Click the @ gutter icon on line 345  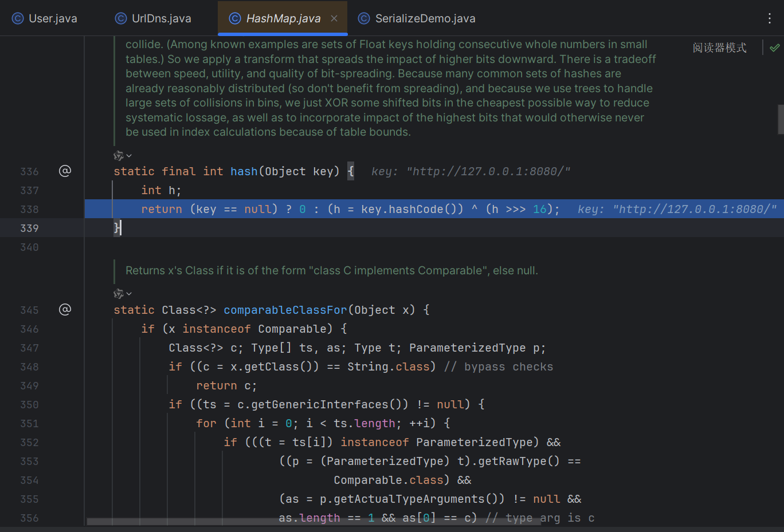65,310
